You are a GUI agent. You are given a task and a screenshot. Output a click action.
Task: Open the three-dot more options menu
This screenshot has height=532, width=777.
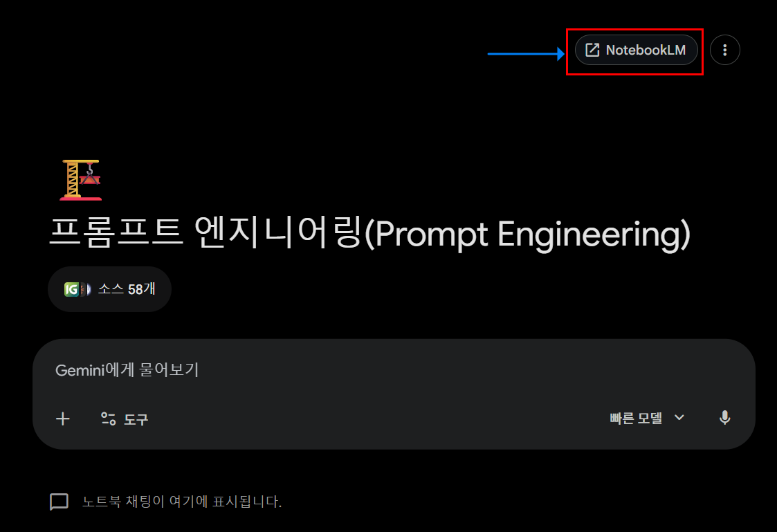[x=724, y=50]
